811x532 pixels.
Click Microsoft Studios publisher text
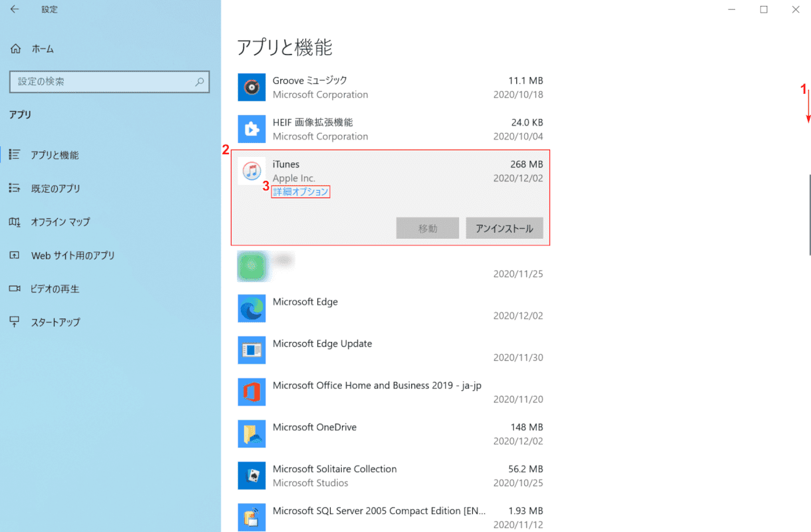(x=310, y=483)
